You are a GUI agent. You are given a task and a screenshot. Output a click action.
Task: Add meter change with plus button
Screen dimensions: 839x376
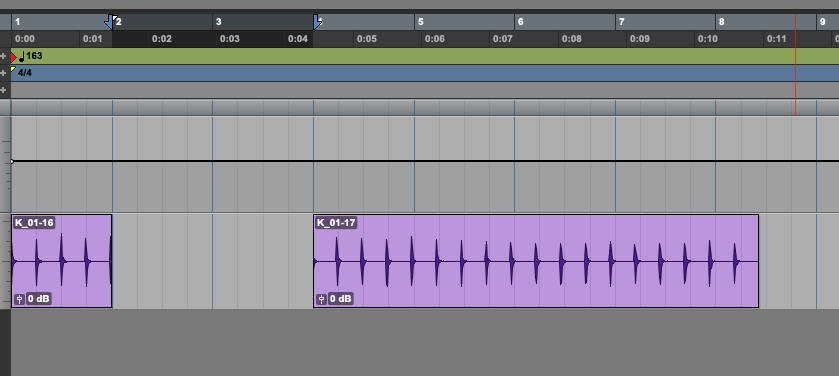(x=4, y=73)
